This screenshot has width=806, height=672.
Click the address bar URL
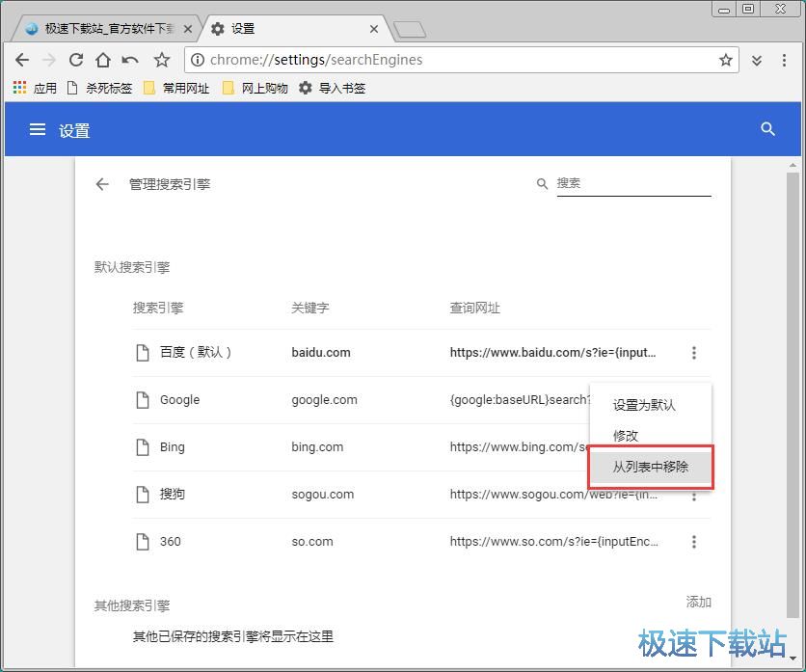[316, 60]
